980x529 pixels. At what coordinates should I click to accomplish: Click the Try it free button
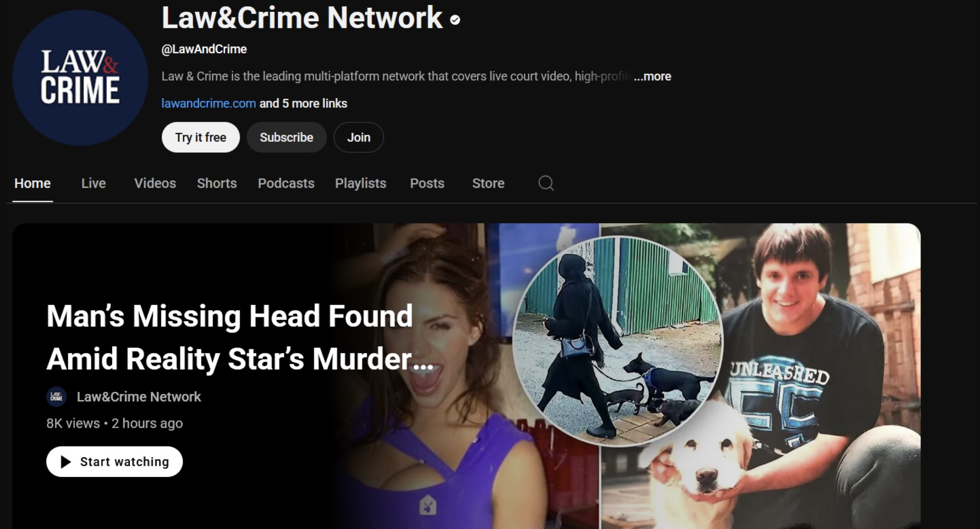point(201,137)
